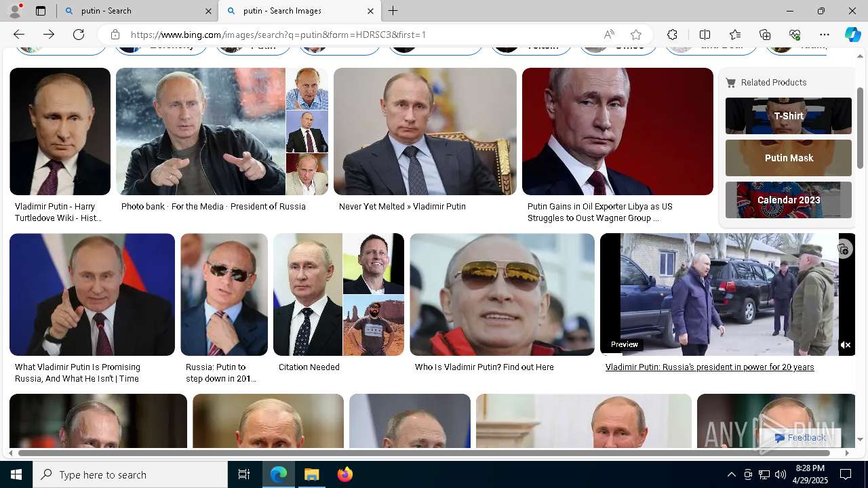Open Feedback link
The height and width of the screenshot is (488, 868).
coord(800,438)
